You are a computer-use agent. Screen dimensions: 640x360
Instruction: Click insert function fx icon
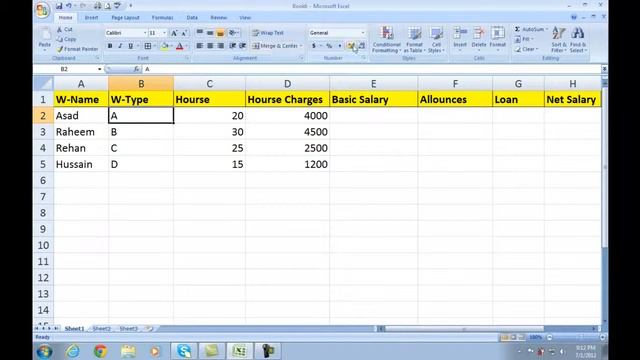(136, 69)
